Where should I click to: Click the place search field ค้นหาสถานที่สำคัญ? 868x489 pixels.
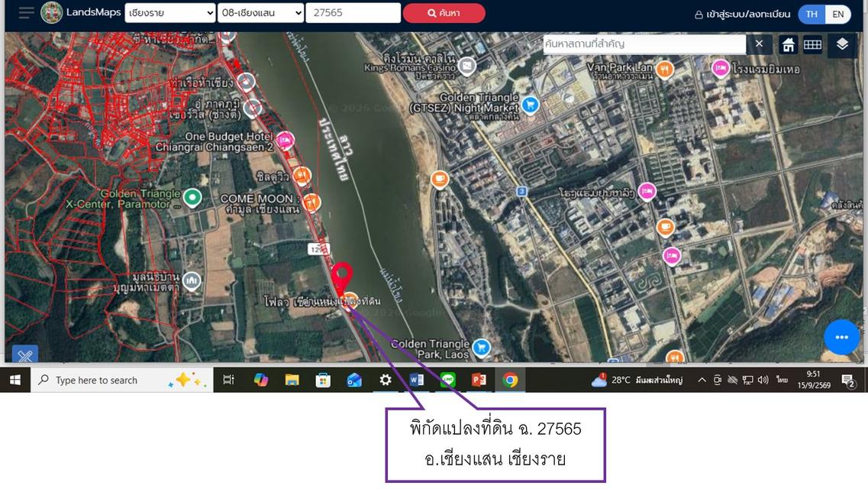coord(644,44)
